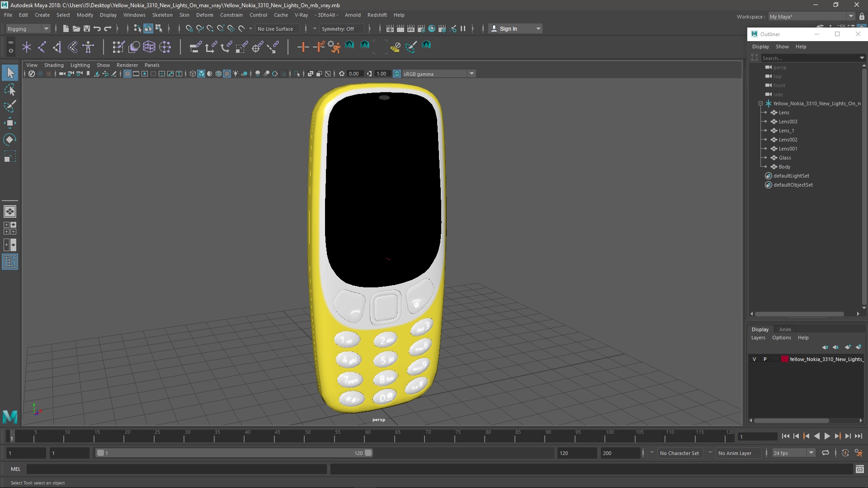Screen dimensions: 868x488
Task: Open the 24 fps frame rate dropdown
Action: pyautogui.click(x=793, y=453)
